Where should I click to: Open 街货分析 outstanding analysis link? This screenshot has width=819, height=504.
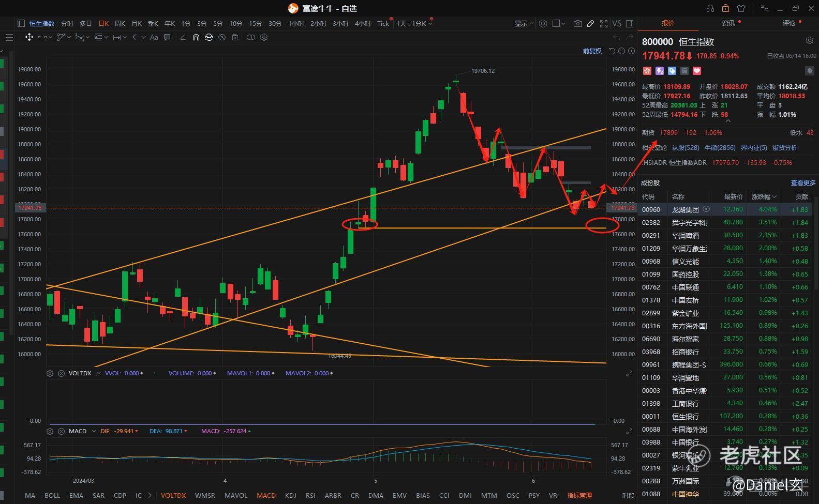[x=785, y=147]
